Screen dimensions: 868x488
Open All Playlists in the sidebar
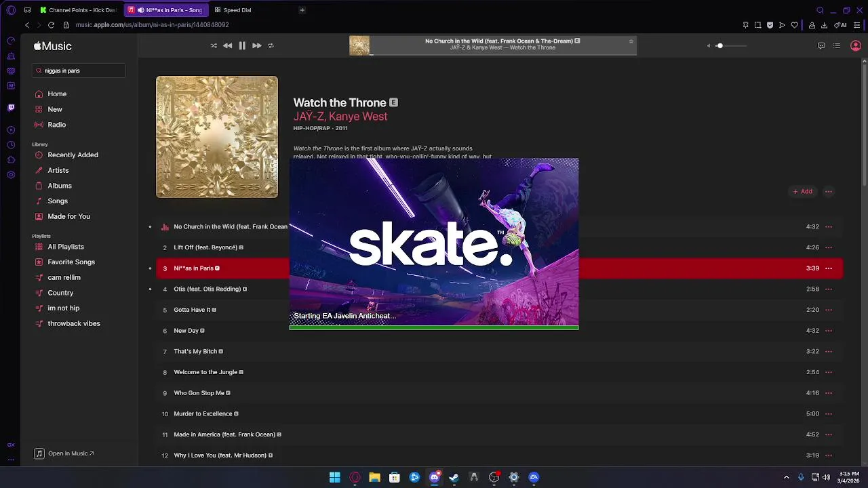[x=66, y=247]
